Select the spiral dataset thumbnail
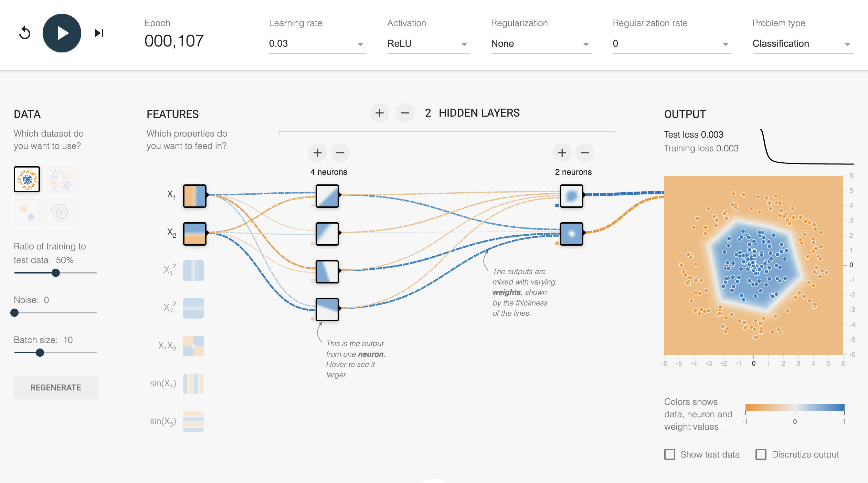This screenshot has height=483, width=868. click(x=60, y=212)
